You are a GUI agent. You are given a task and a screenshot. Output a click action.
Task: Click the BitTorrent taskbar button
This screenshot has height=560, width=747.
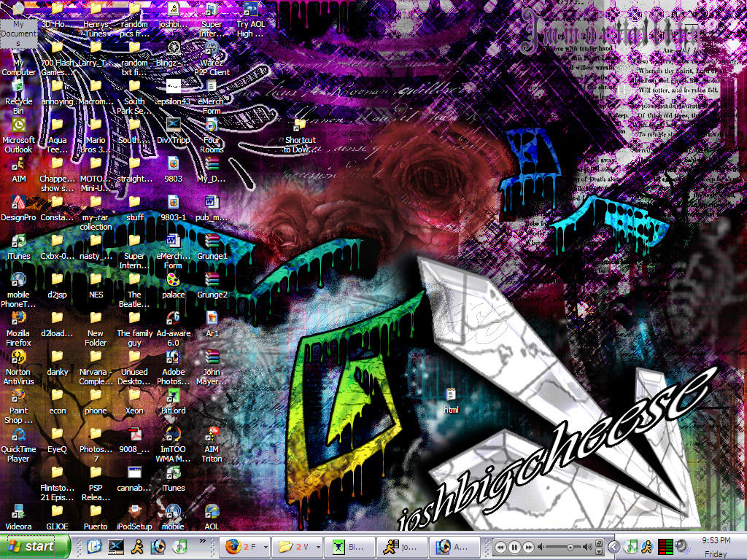tap(348, 546)
